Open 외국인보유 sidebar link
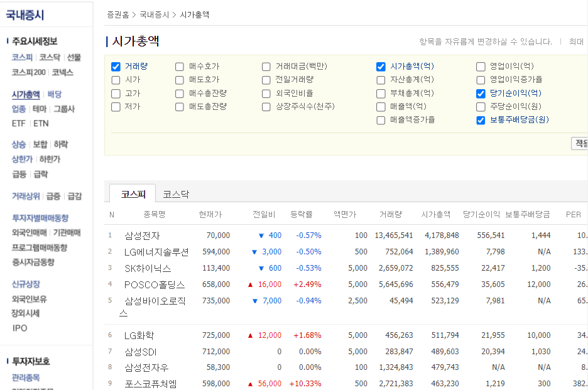This screenshot has width=588, height=390. point(30,299)
